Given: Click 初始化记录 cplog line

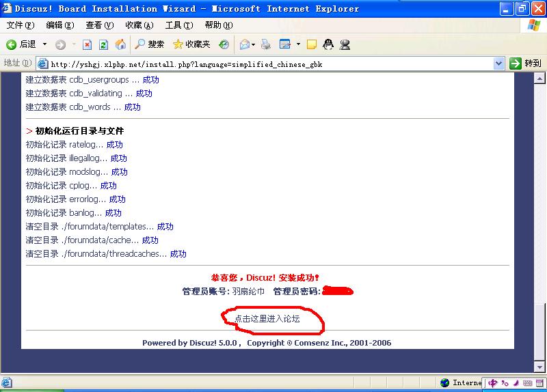Looking at the screenshot, I should click(x=71, y=185).
